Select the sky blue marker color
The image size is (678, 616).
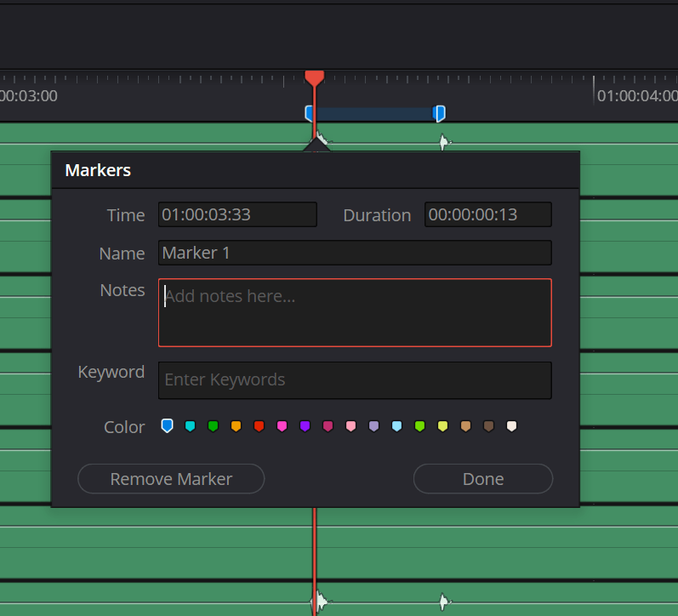pos(396,426)
